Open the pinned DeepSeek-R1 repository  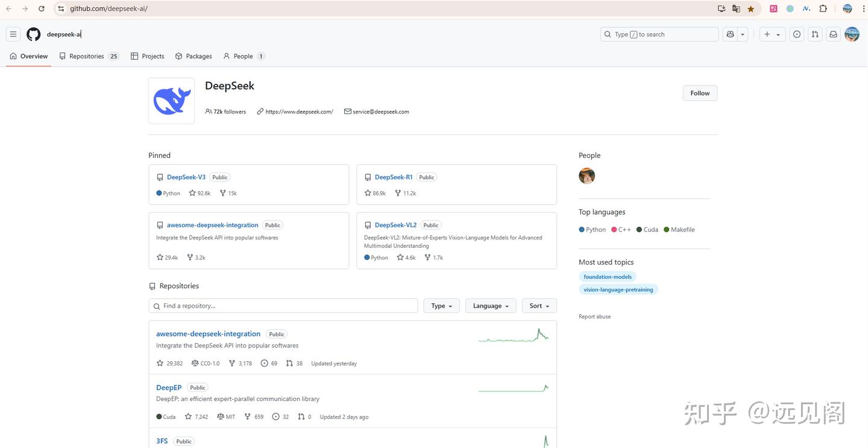pyautogui.click(x=394, y=177)
